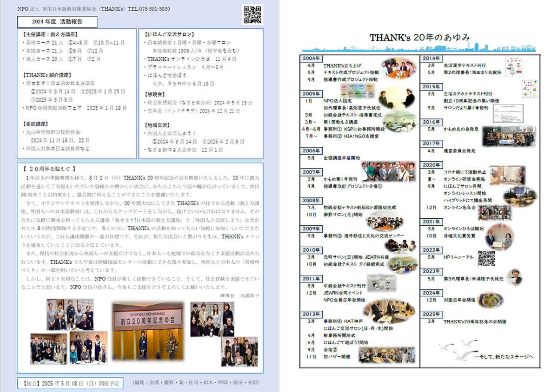Screen dimensions: 558x392
Task: Click the 2014年 year label
Action: pyautogui.click(x=431, y=59)
